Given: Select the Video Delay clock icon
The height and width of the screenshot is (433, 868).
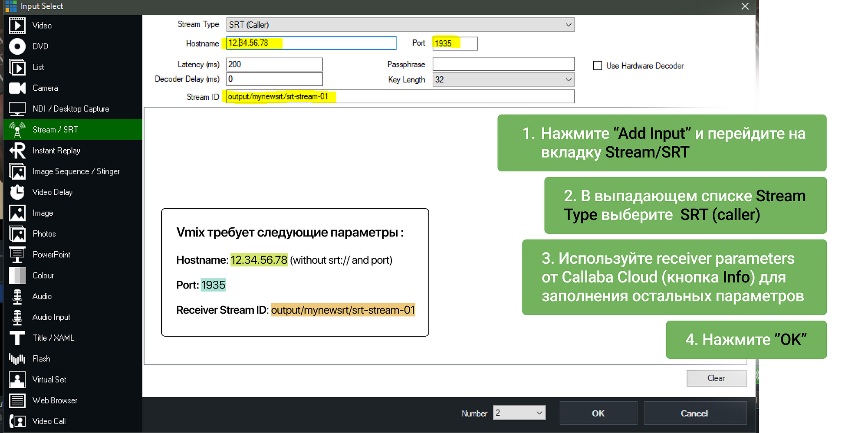Looking at the screenshot, I should point(17,192).
